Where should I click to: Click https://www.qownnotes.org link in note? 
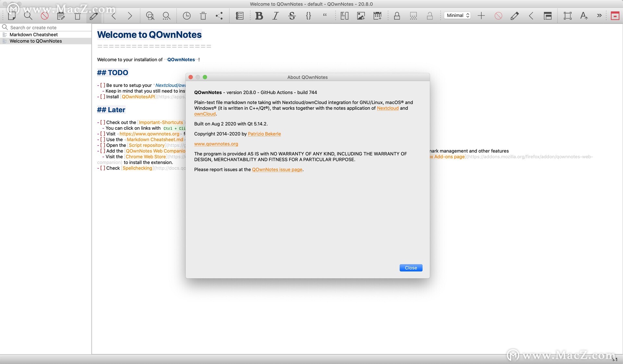149,134
